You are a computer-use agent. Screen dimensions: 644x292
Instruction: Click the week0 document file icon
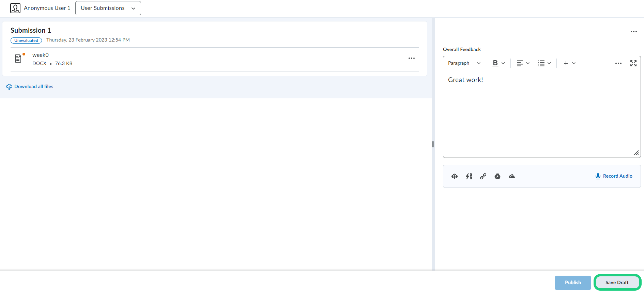pos(18,59)
